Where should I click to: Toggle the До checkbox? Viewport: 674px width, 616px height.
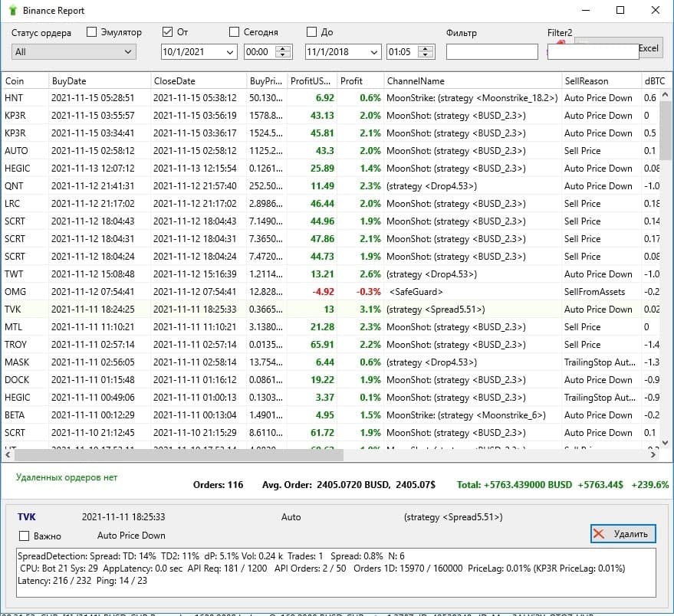click(311, 32)
